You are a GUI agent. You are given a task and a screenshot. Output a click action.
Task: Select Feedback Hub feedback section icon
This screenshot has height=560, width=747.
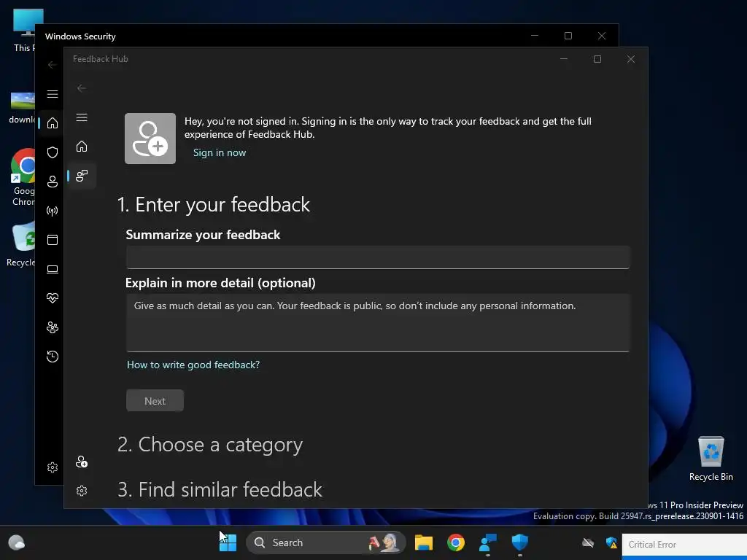[82, 176]
